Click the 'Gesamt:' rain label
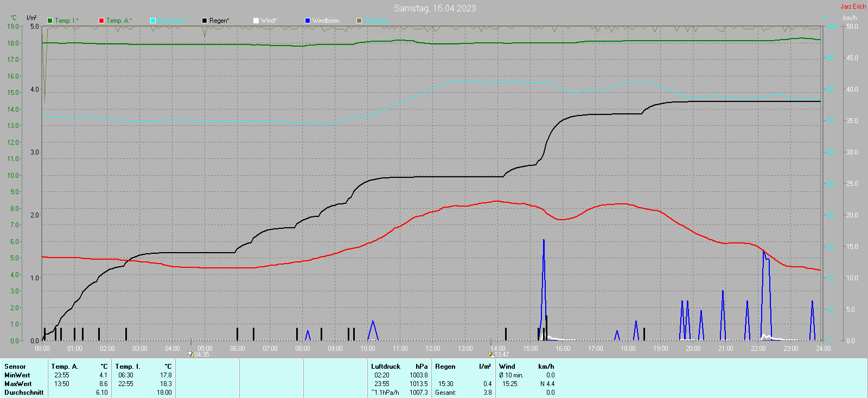The image size is (868, 398). (446, 393)
